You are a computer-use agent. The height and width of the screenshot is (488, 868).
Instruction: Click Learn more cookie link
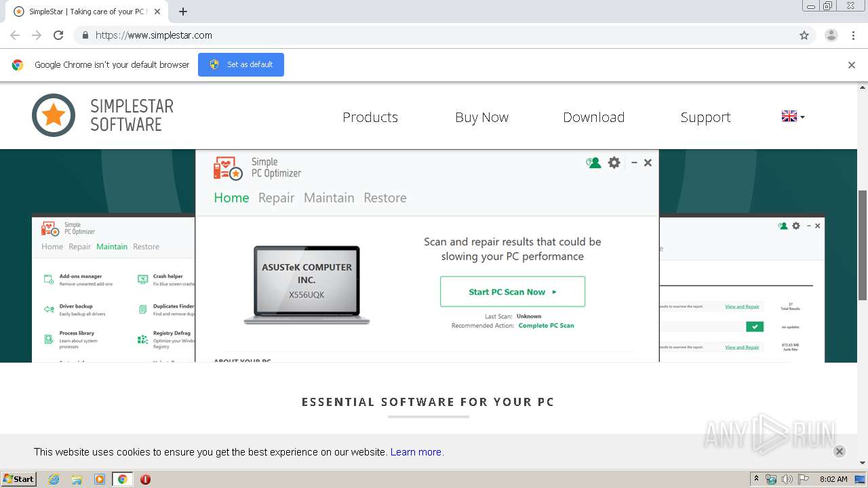pyautogui.click(x=416, y=452)
